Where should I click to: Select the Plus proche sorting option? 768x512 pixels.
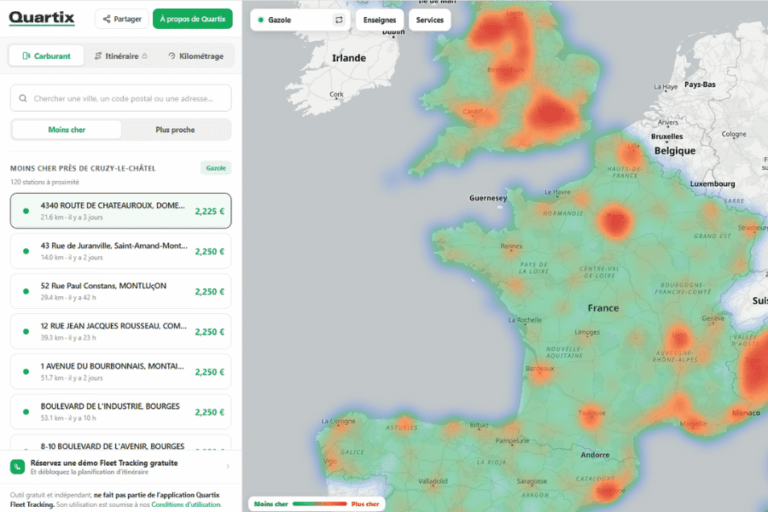[175, 130]
